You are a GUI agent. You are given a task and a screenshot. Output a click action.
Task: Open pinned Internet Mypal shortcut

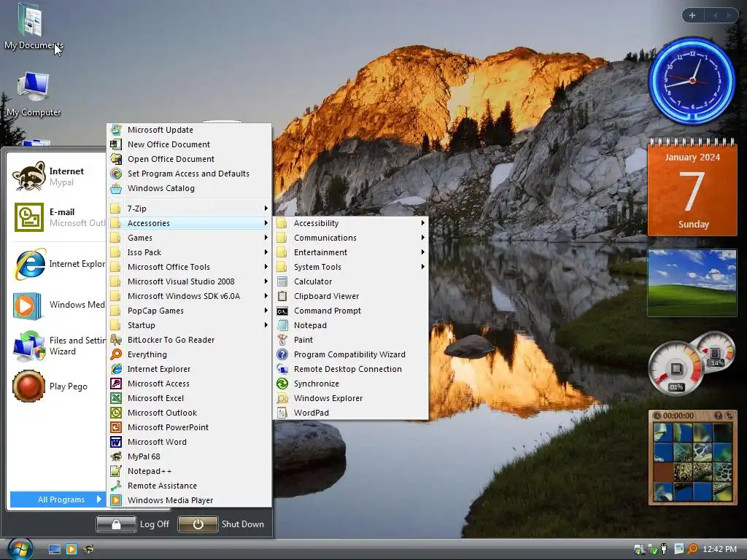pyautogui.click(x=57, y=176)
